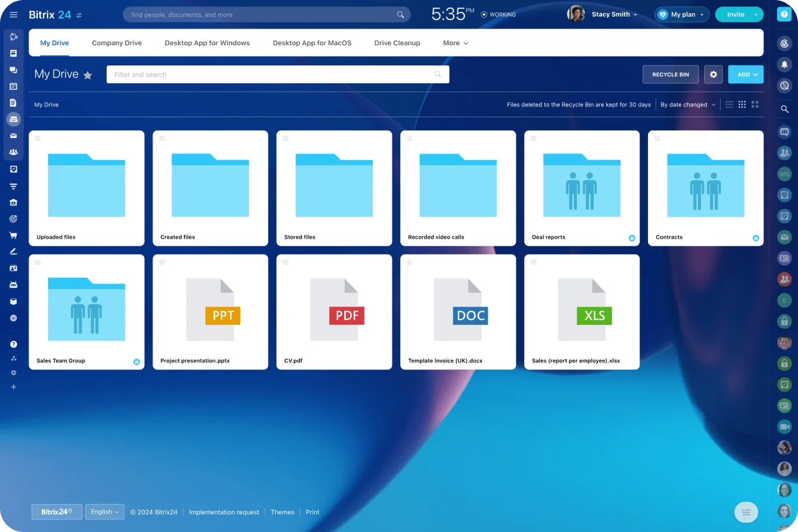Screen dimensions: 798x532
Task: Click the Mail envelope icon in left sidebar
Action: tap(13, 136)
